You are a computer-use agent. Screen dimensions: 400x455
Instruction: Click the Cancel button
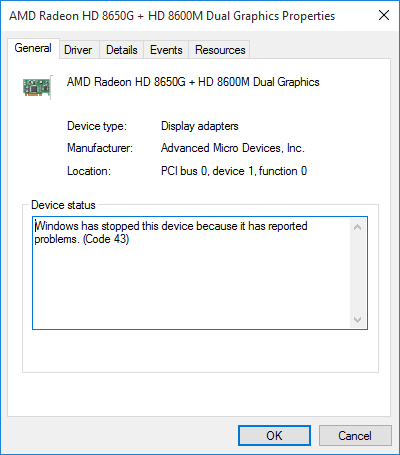355,435
